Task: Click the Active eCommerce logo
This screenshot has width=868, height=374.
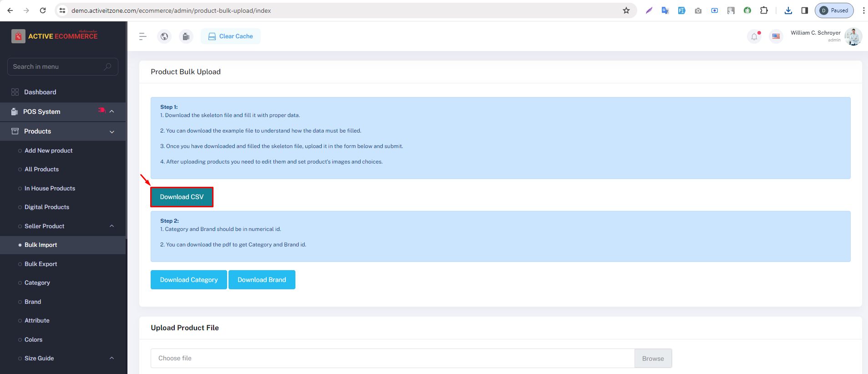Action: (x=55, y=36)
